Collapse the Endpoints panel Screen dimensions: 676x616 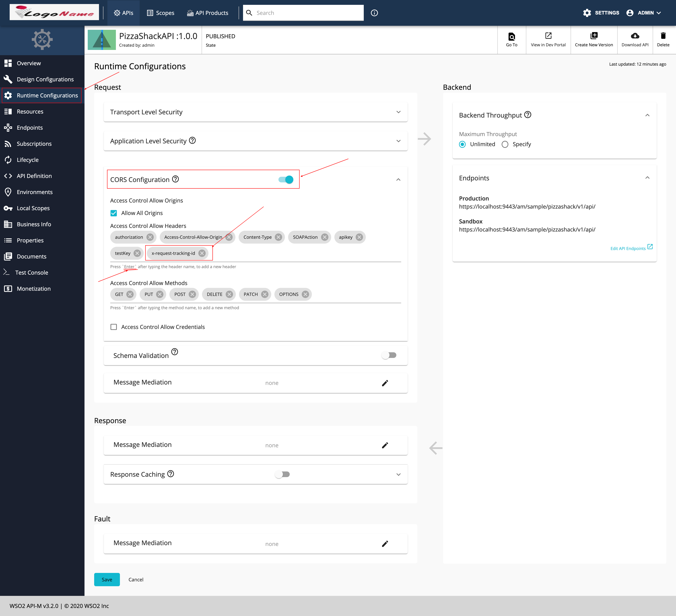click(647, 178)
